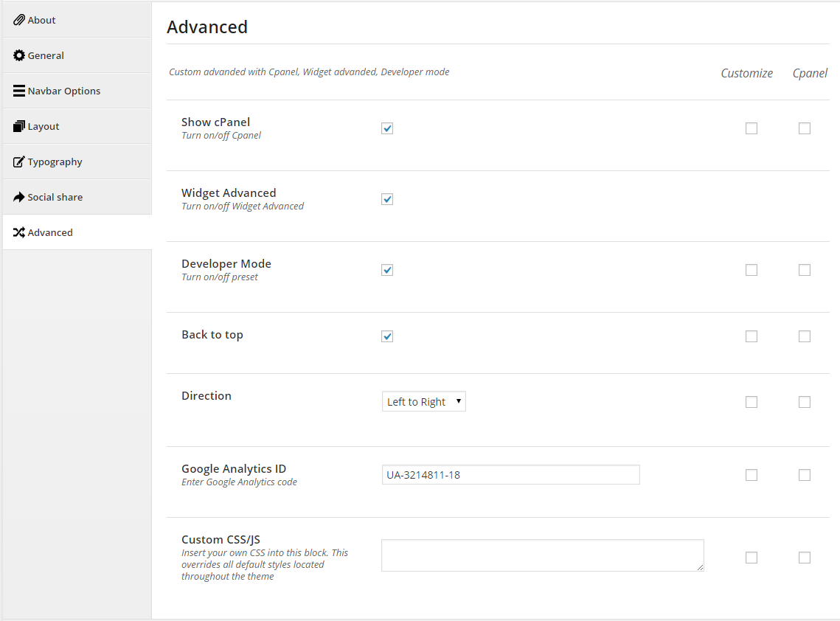Uncheck the Back to top option
The width and height of the screenshot is (840, 621).
[386, 336]
